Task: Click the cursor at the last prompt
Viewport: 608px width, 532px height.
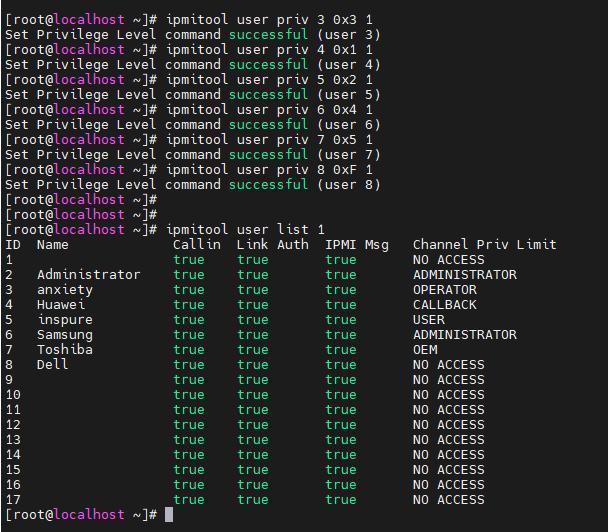Action: click(x=170, y=514)
